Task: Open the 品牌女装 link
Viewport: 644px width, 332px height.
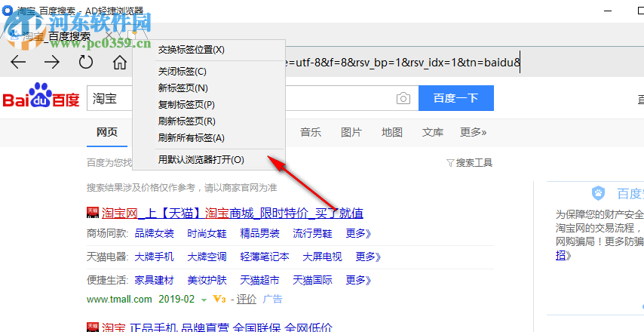Action: point(155,234)
